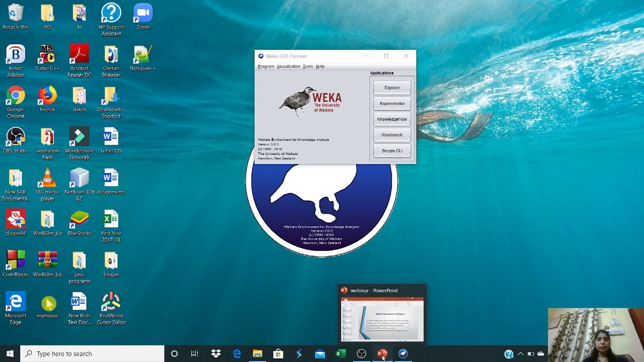Open Tools menu in Weka
This screenshot has height=362, width=644.
click(x=307, y=66)
